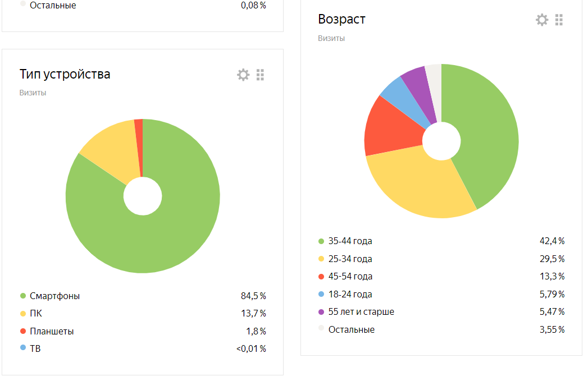Open settings gear of Тип устройства widget
The height and width of the screenshot is (390, 588).
(x=243, y=75)
